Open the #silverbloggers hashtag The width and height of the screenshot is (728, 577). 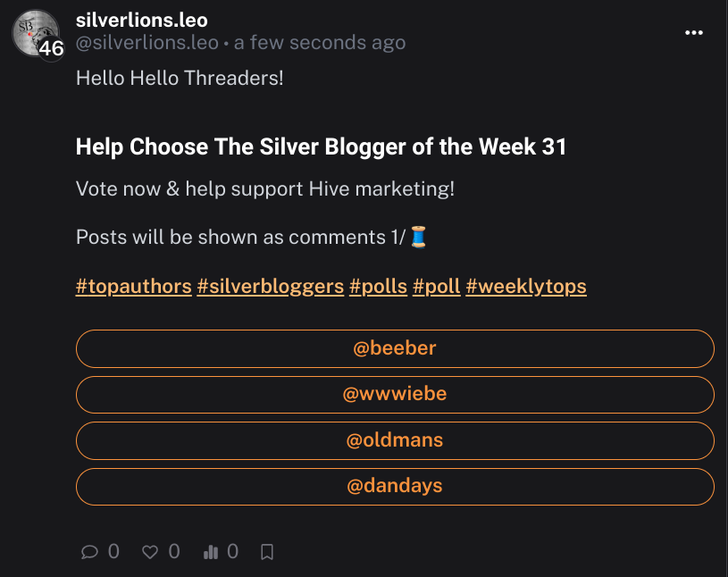pyautogui.click(x=271, y=287)
